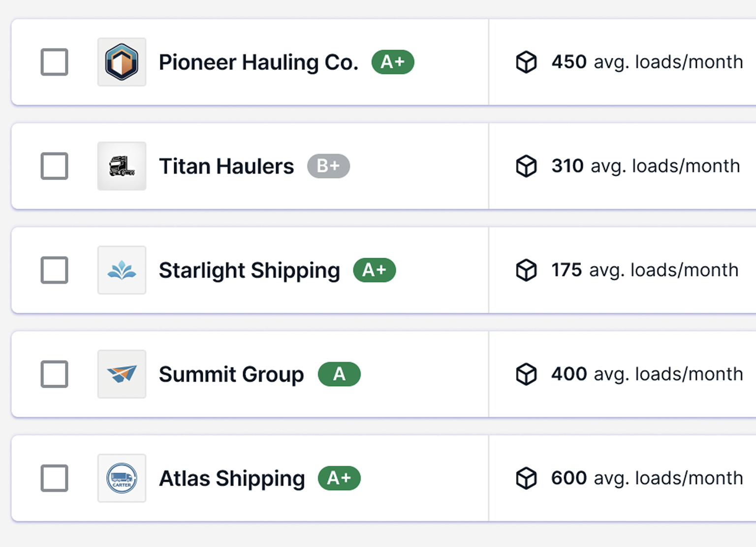Click the A+ rating badge for Pioneer Hauling
756x547 pixels.
click(x=393, y=62)
